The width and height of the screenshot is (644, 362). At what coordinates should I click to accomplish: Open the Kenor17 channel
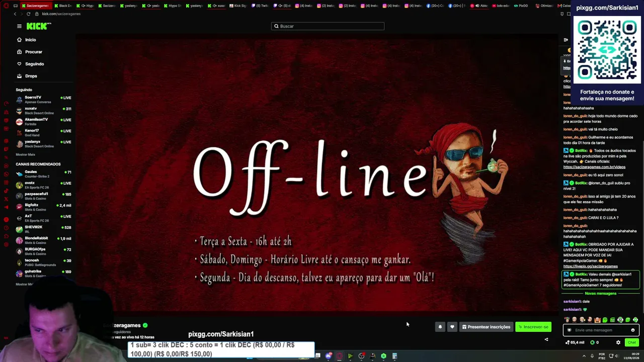44,133
